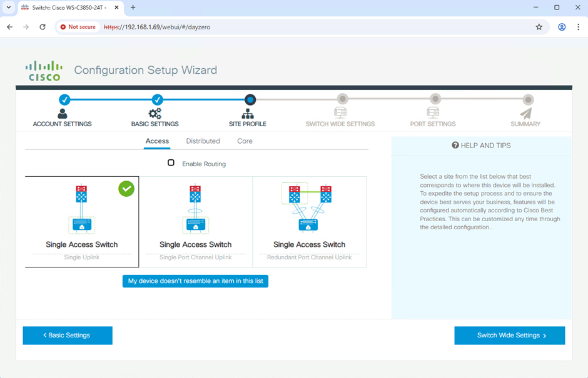The height and width of the screenshot is (378, 588).
Task: Go back to Basic Settings
Action: pos(68,336)
